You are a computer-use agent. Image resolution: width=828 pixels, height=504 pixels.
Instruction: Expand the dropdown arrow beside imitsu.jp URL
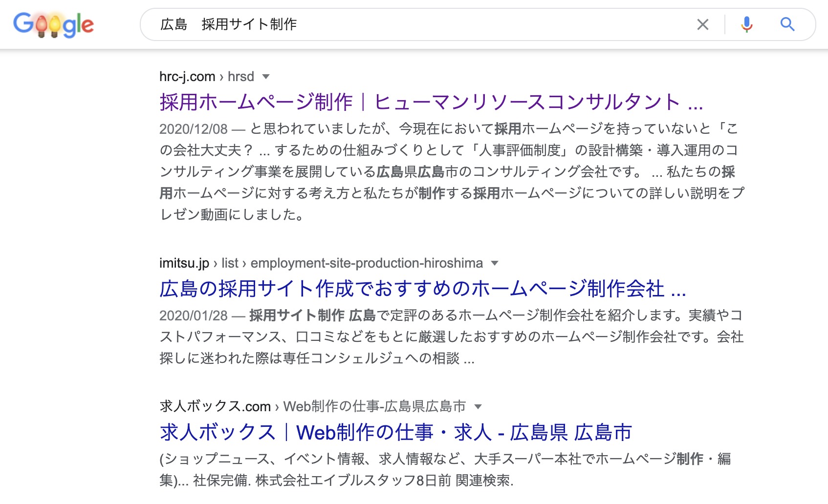coord(495,263)
